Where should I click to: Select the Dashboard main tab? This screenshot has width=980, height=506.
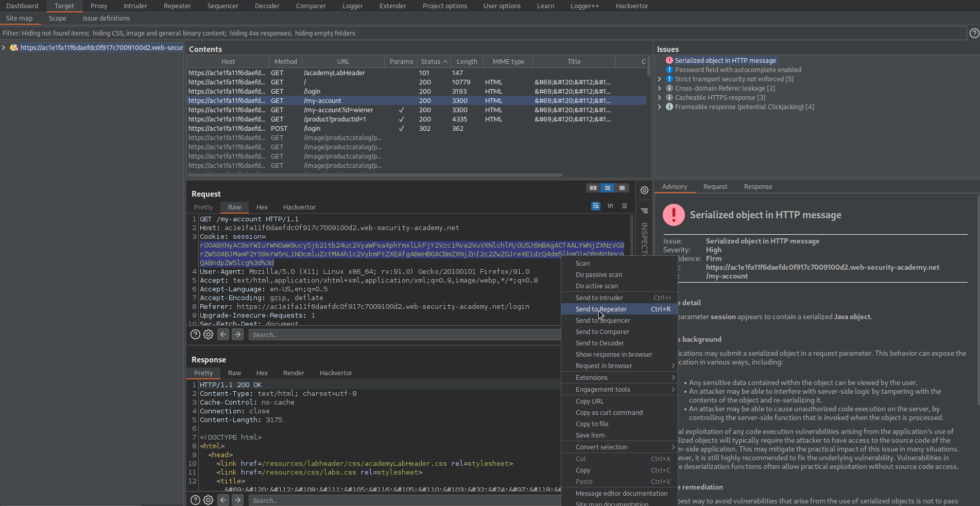(x=22, y=6)
